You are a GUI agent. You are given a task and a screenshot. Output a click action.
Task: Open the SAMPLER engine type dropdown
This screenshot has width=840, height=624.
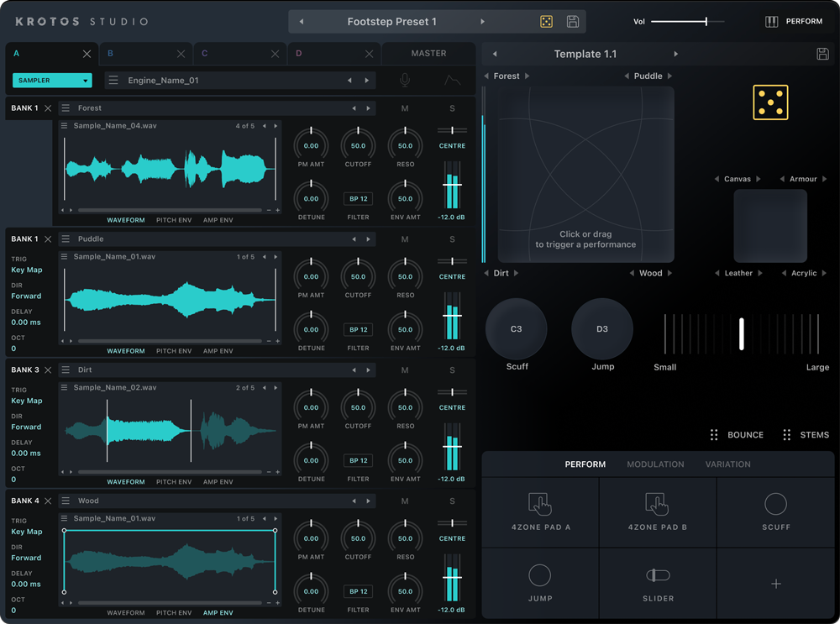(52, 81)
